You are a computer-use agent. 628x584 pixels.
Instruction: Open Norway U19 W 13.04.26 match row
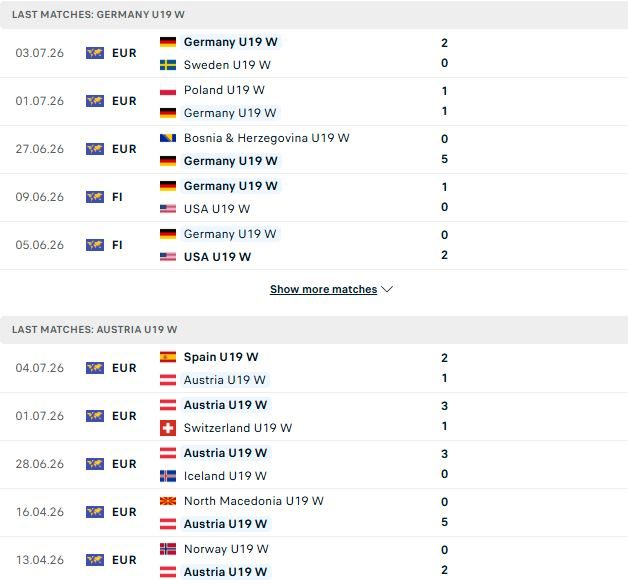pos(314,560)
